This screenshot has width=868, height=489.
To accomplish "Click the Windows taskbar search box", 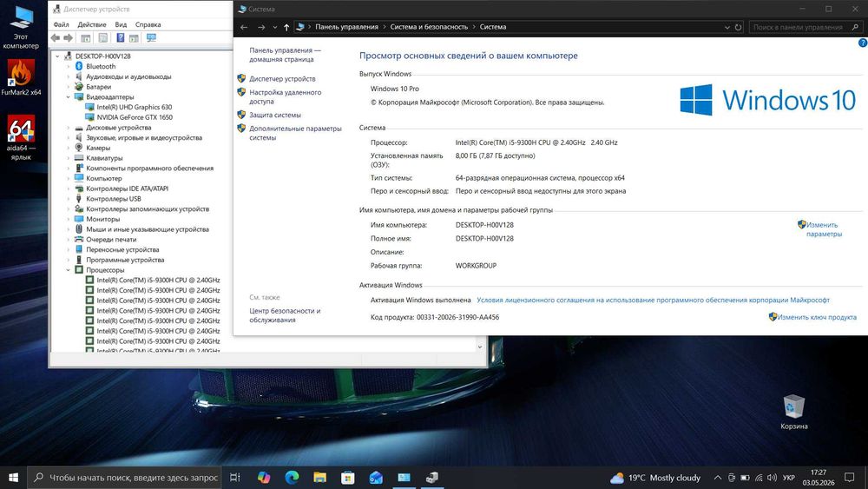I will 124,478.
